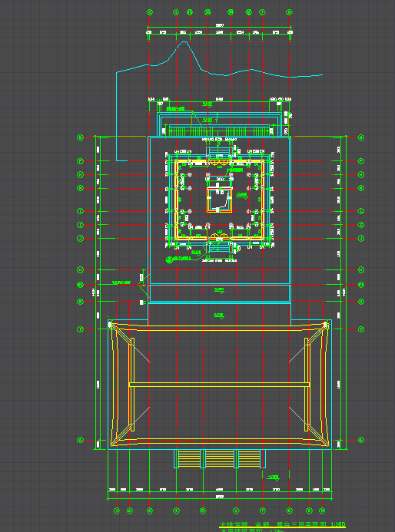Pick axis bubble 7 below the bottom dimension line
This screenshot has height=532, width=395.
[x=262, y=510]
